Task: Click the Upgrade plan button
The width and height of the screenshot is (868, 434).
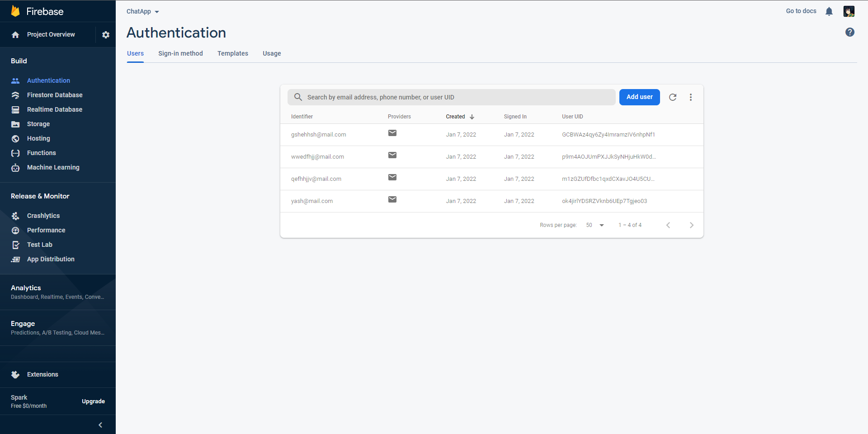Action: [93, 401]
